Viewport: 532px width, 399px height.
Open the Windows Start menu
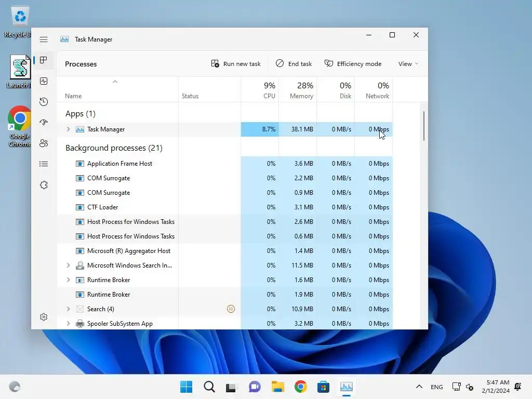coord(186,387)
